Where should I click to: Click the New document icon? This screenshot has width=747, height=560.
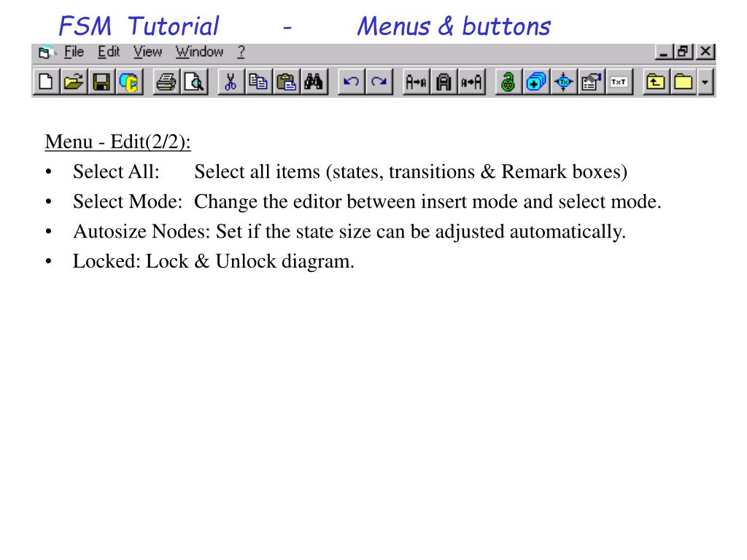[45, 82]
